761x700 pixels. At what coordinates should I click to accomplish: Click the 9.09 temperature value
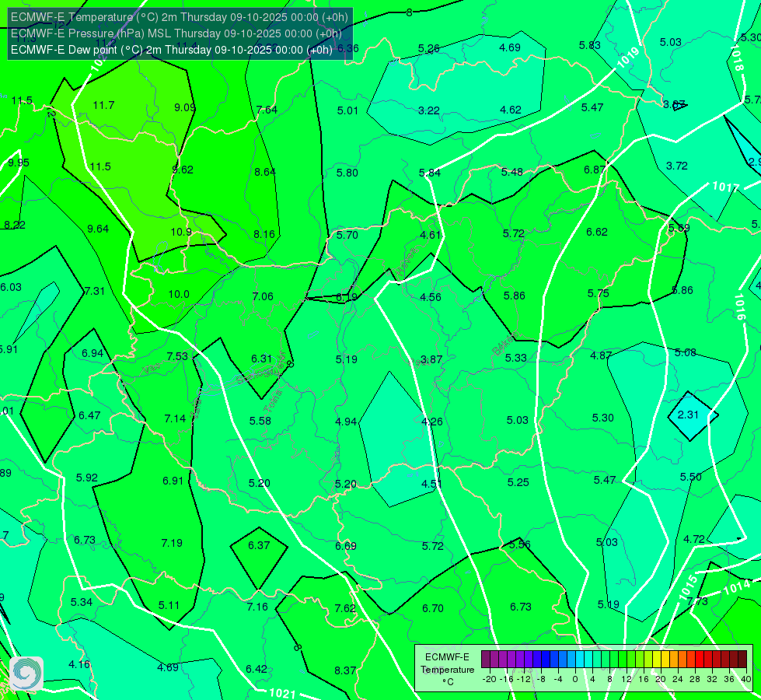click(184, 107)
